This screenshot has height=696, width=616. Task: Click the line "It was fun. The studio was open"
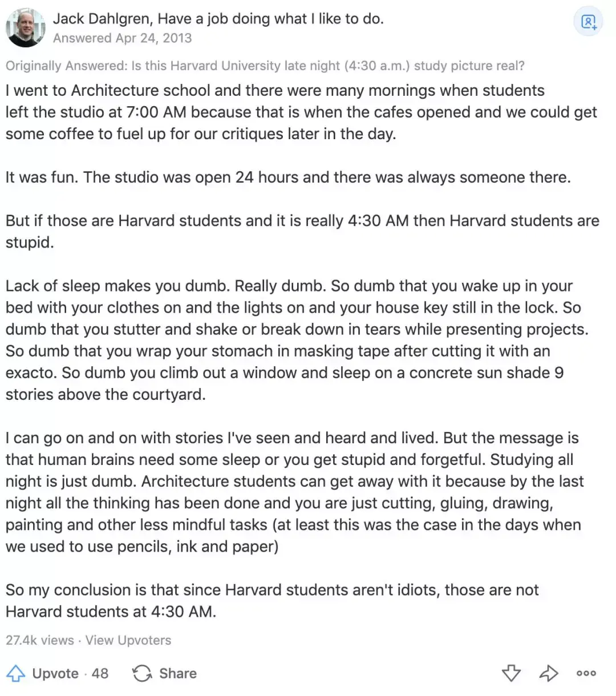click(288, 177)
